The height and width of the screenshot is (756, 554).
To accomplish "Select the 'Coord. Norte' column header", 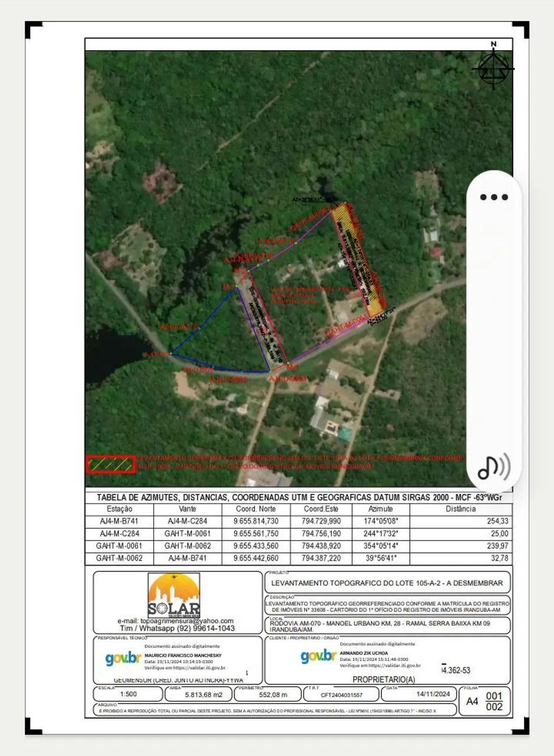I will point(256,509).
